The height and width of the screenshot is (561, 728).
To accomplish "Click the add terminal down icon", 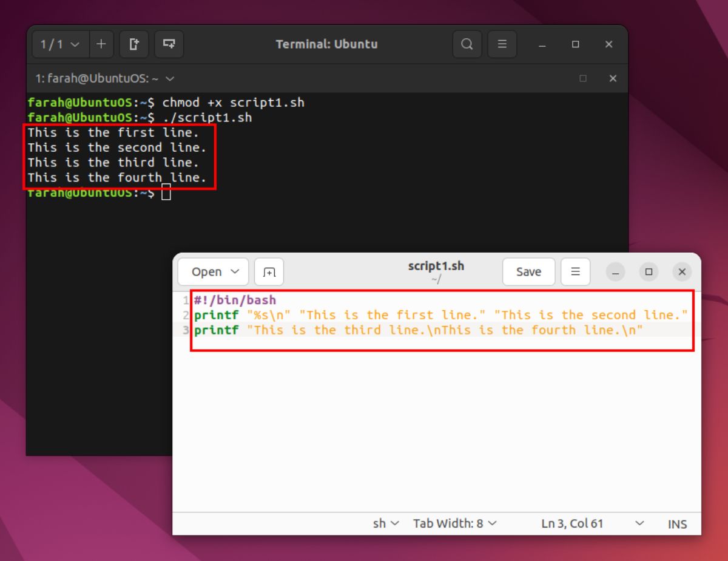I will [169, 44].
